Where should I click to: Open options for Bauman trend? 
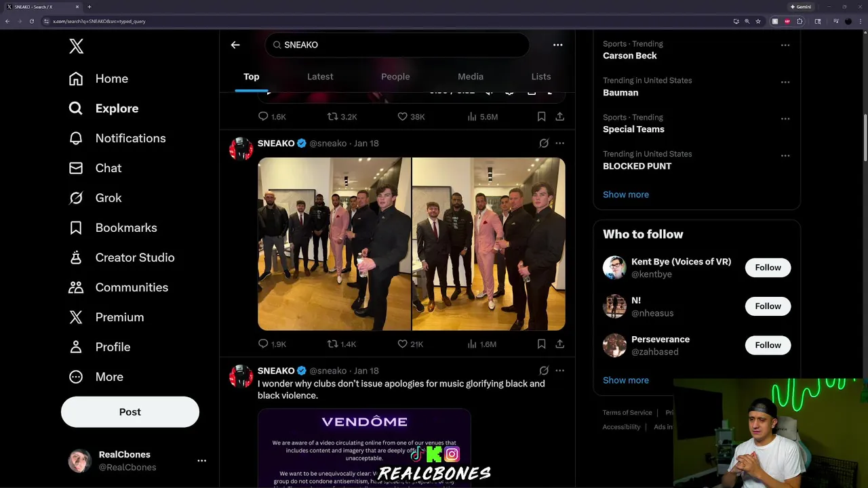click(x=785, y=82)
